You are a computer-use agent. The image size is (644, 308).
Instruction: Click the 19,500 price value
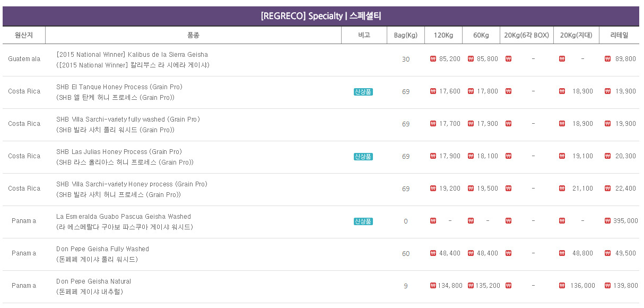click(488, 189)
